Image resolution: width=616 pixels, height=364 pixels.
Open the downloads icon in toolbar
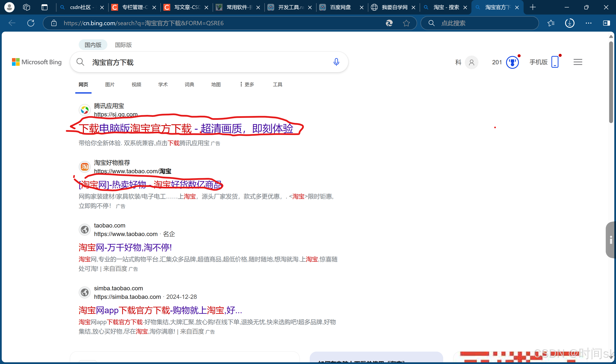570,23
